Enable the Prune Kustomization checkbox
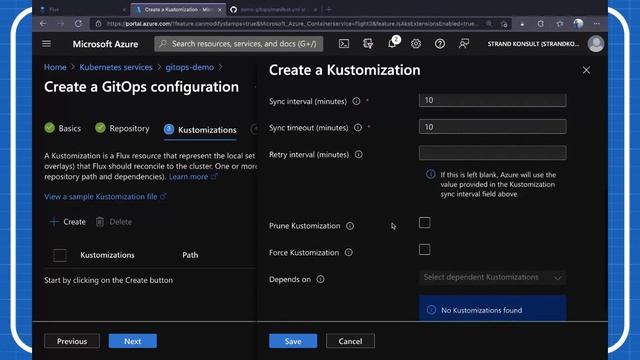This screenshot has width=640, height=360. [x=424, y=223]
